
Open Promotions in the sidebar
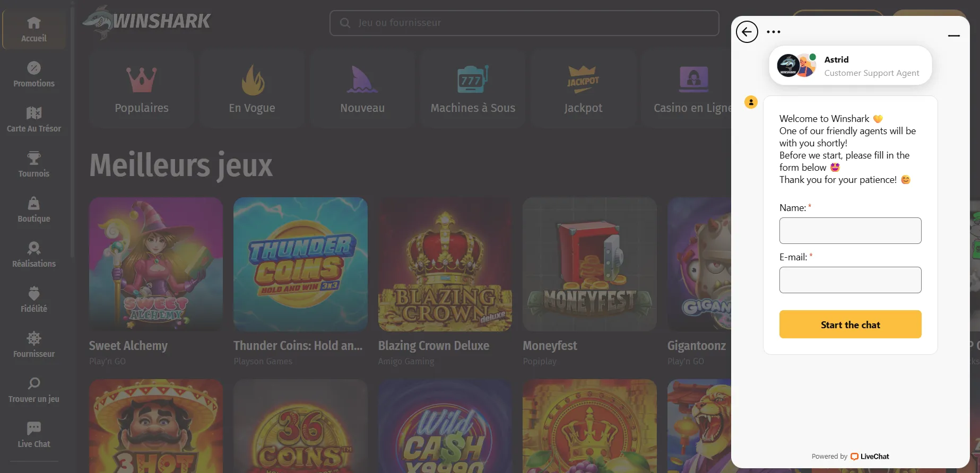pyautogui.click(x=34, y=75)
